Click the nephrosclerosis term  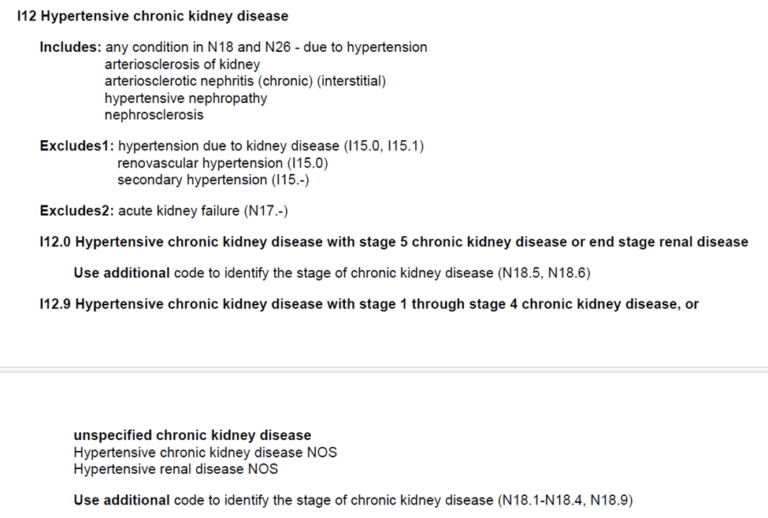[154, 115]
